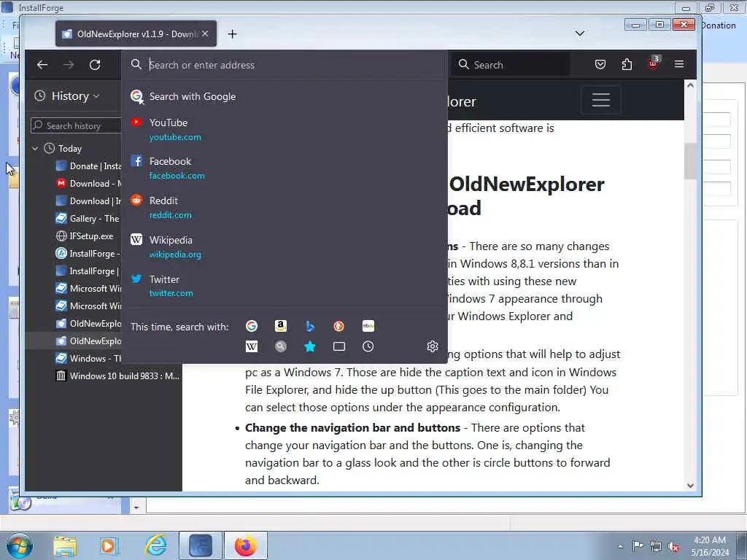Search this time with DuckDuckGo
Screen dimensions: 747x560
click(x=338, y=326)
